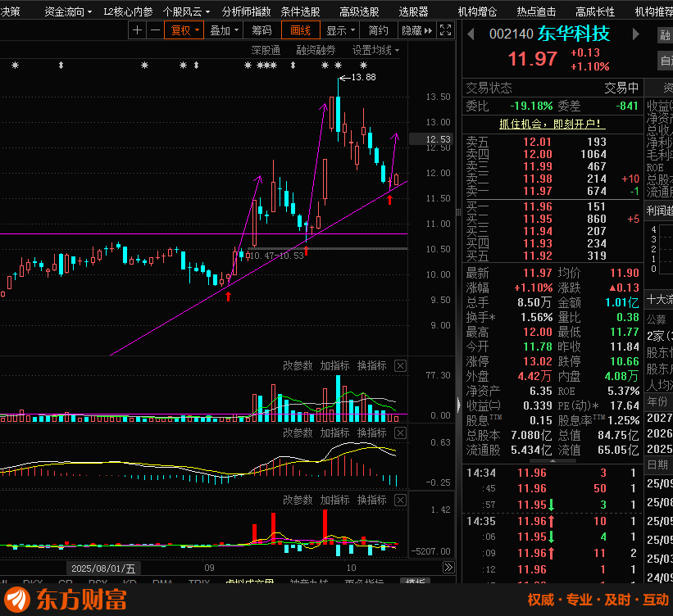Screen dimensions: 673x616
Task: Close the bottom capital-flow indicator panel
Action: pyautogui.click(x=400, y=500)
